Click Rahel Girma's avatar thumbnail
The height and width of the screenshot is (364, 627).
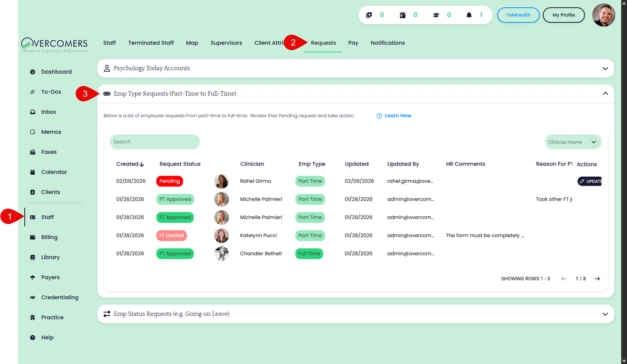(x=222, y=181)
